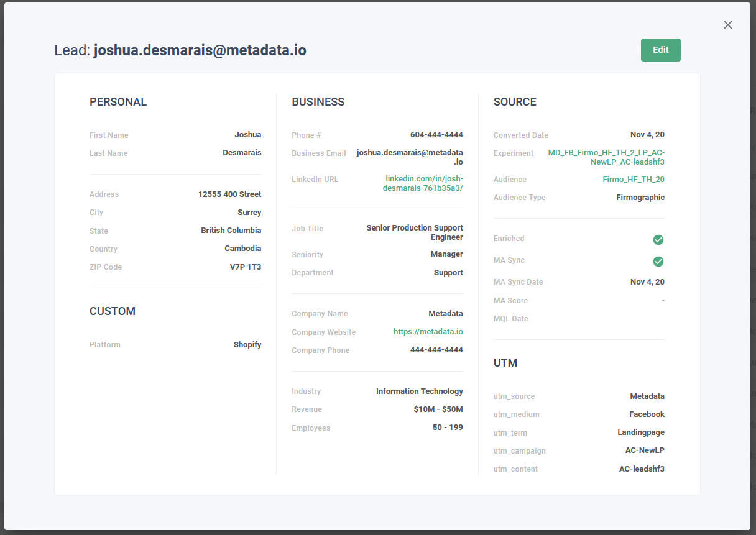Click the platform value Shopify
The width and height of the screenshot is (756, 535).
click(247, 345)
